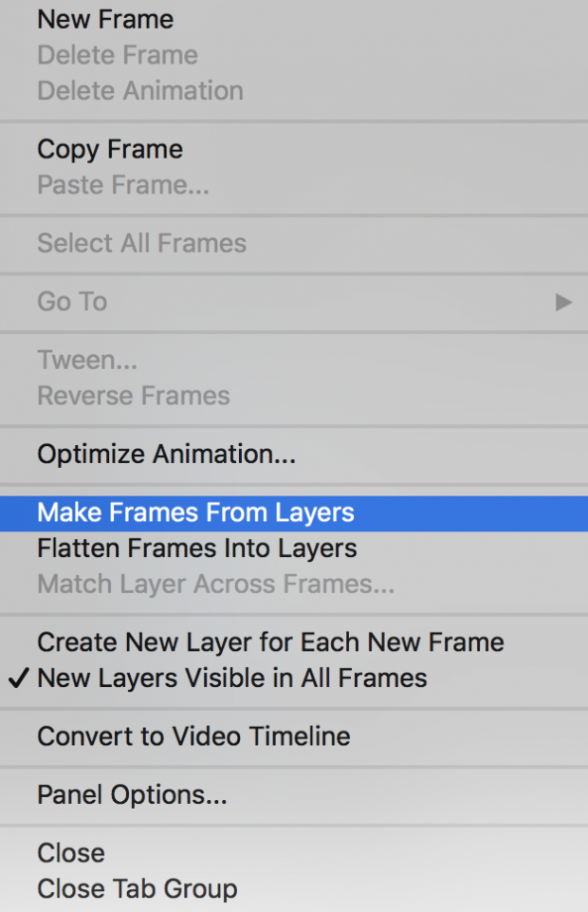588x912 pixels.
Task: Click Select All Frames
Action: pos(141,244)
